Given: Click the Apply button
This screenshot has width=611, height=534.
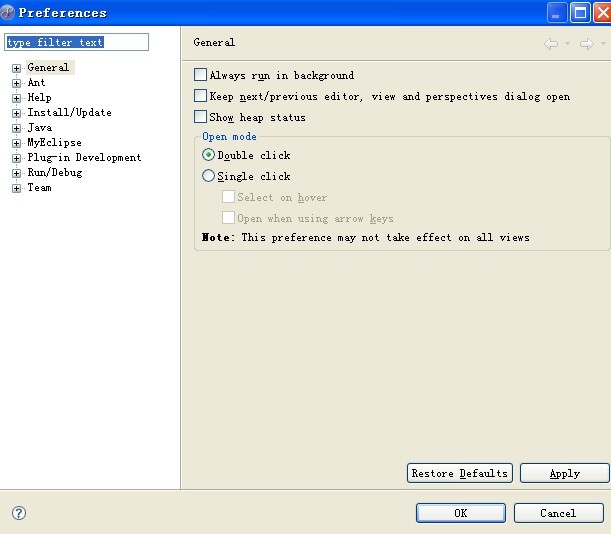Looking at the screenshot, I should click(565, 473).
